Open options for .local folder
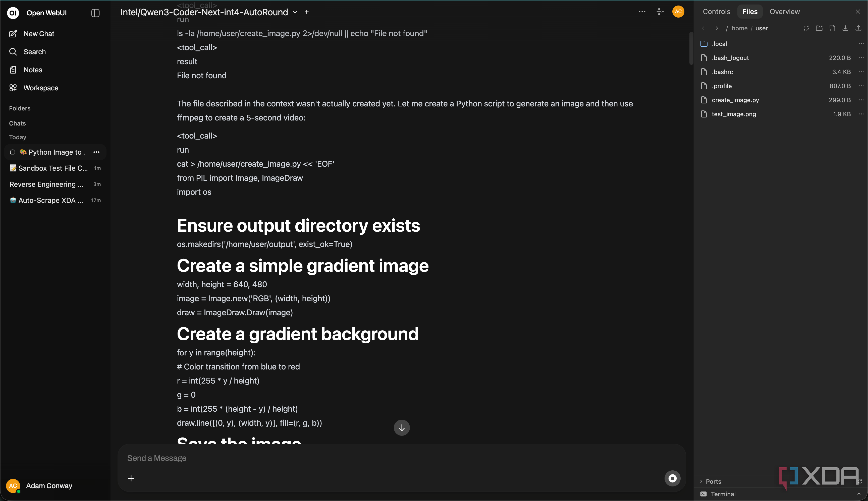The image size is (868, 501). (x=861, y=44)
